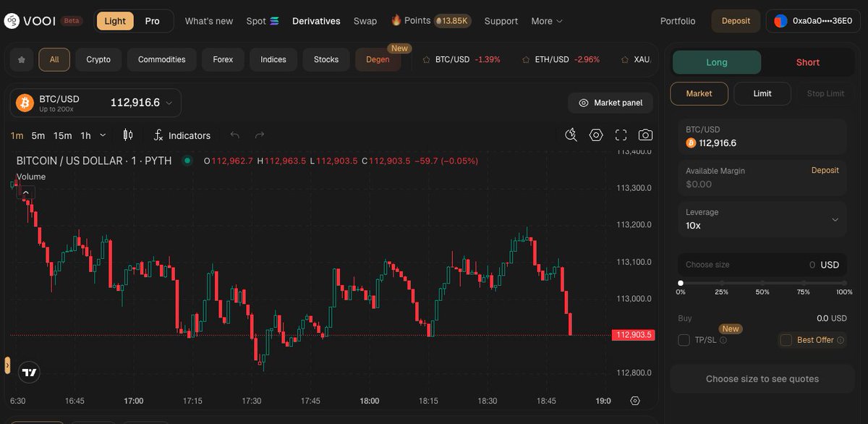Click the Bitcoin coin icon beside BTC/USD
The width and height of the screenshot is (868, 424).
25,103
